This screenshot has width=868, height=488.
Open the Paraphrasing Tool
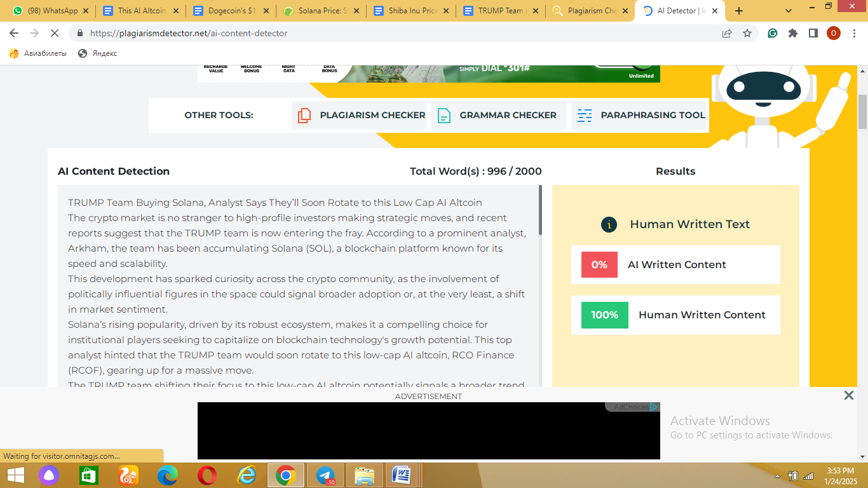coord(639,115)
